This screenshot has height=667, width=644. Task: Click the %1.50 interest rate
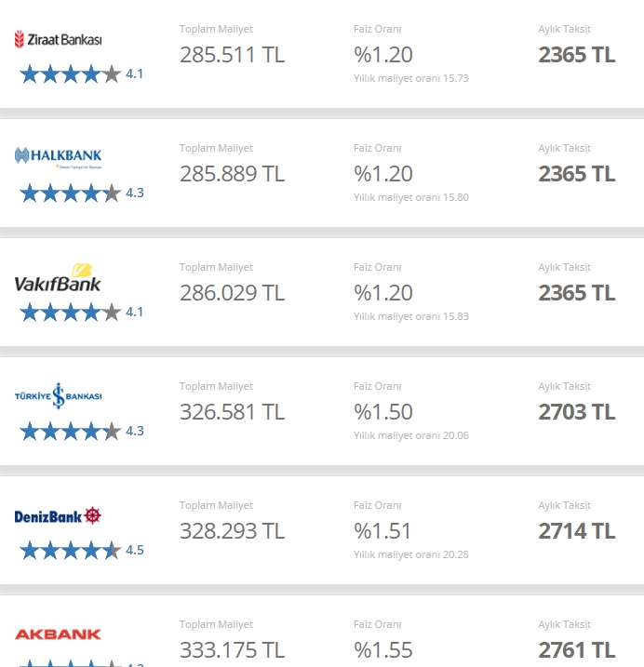coord(383,412)
